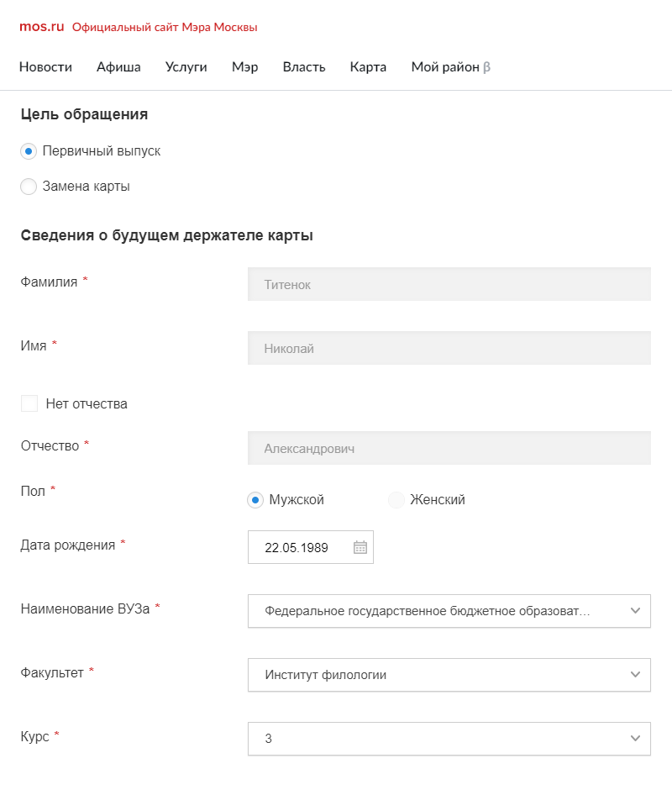Screen dimensions: 672x790
Task: Open the Карта menu item
Action: 368,67
